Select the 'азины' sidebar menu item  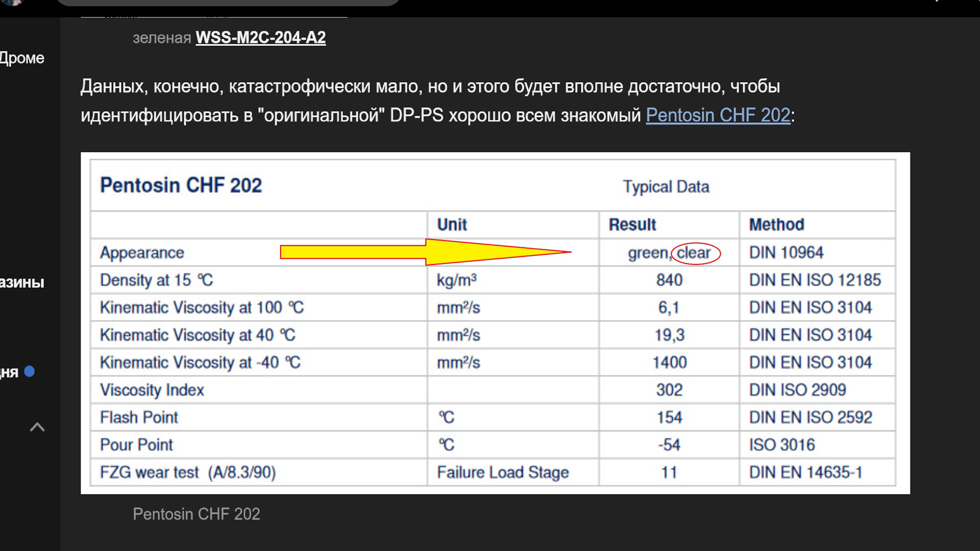point(22,282)
